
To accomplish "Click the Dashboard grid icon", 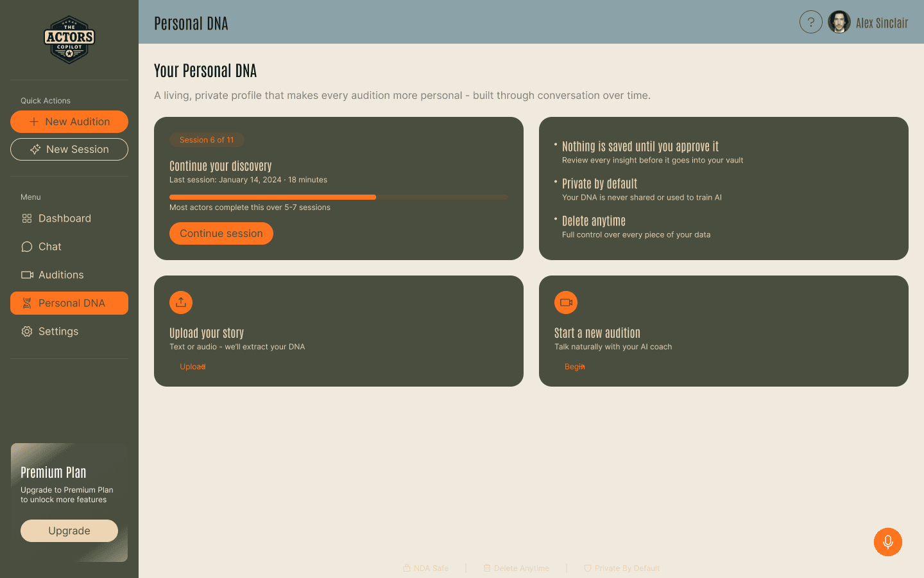I will pyautogui.click(x=27, y=218).
